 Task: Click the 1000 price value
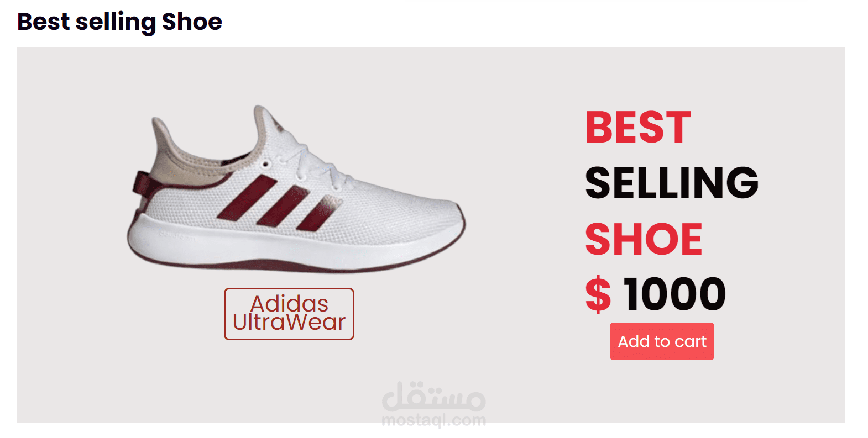pyautogui.click(x=674, y=294)
